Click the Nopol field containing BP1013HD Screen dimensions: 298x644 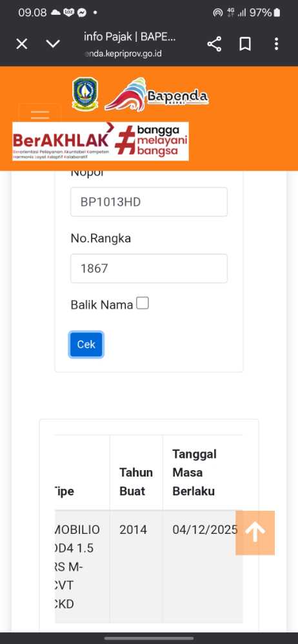(x=149, y=202)
